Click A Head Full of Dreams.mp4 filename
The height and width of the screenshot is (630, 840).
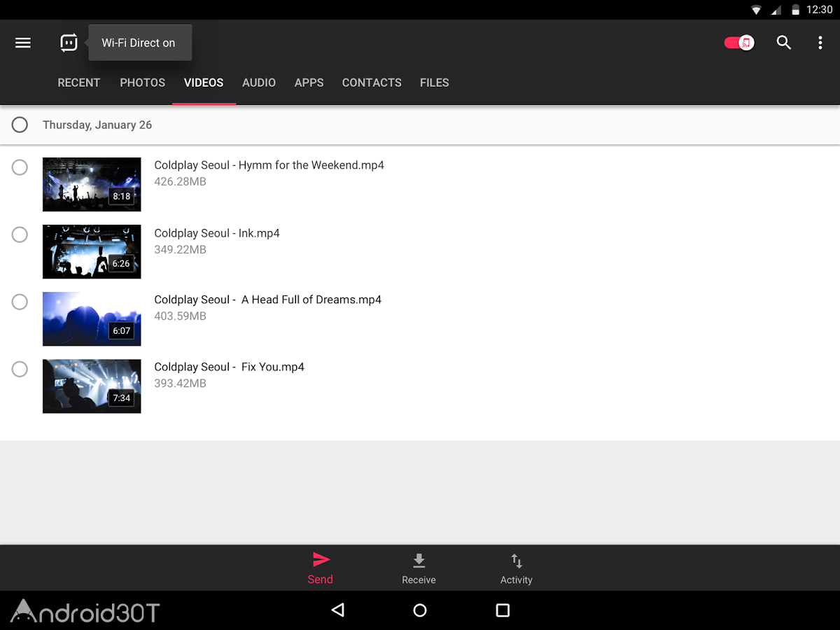(x=268, y=300)
